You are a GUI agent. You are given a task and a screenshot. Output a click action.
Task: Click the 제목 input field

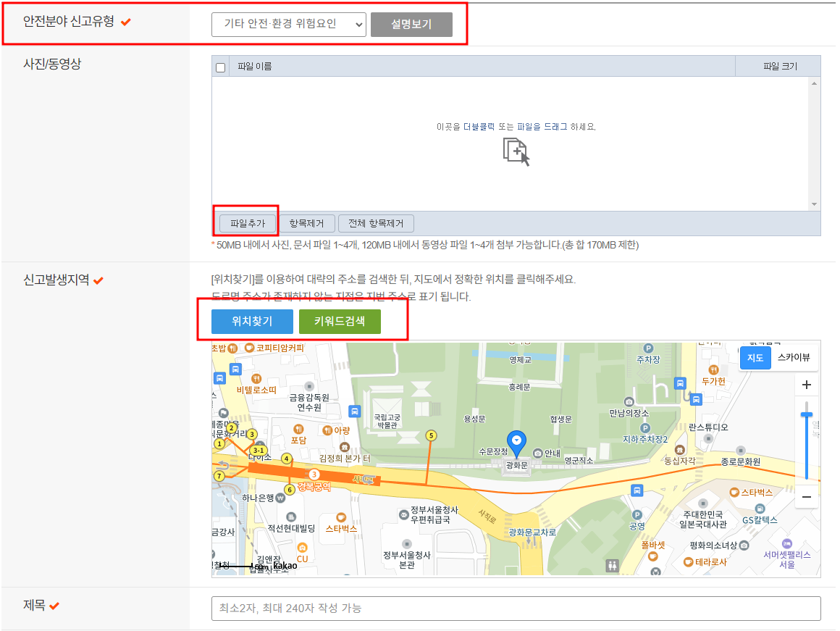pyautogui.click(x=516, y=609)
